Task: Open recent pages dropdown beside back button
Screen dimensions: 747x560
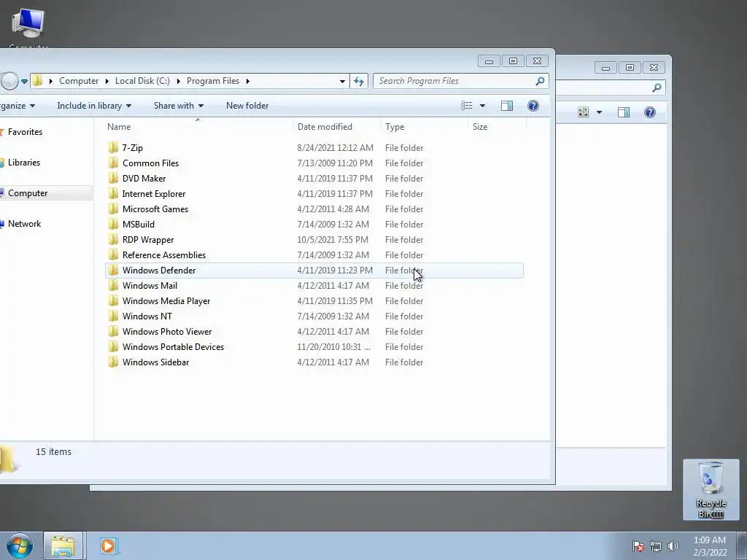Action: (x=24, y=82)
